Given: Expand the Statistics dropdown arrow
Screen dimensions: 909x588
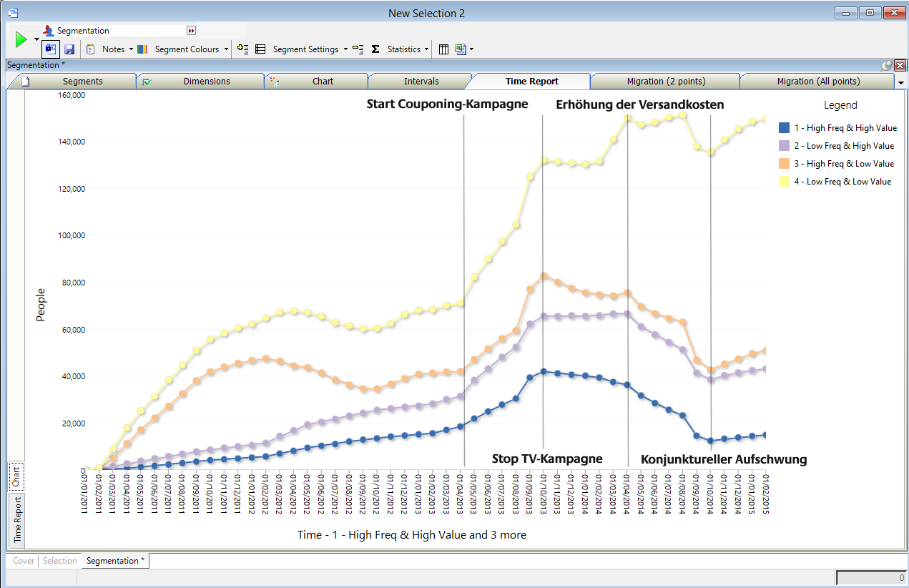Looking at the screenshot, I should point(427,49).
